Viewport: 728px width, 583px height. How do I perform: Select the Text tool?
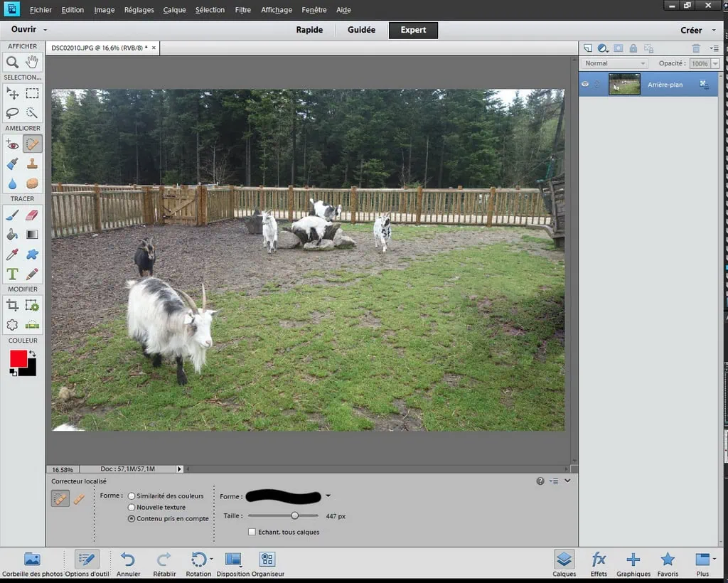[x=13, y=274]
